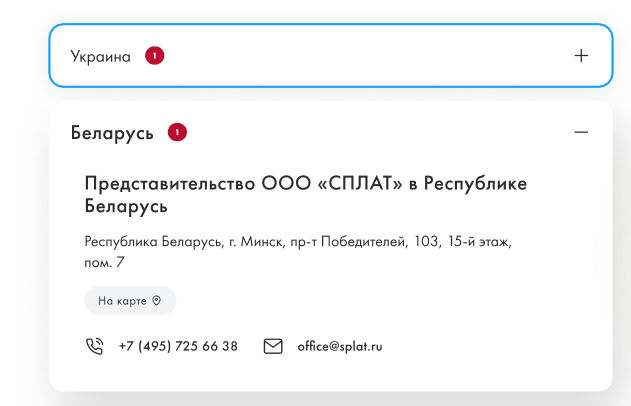
Task: Collapse the Беларусь section with minus icon
Action: pyautogui.click(x=581, y=132)
